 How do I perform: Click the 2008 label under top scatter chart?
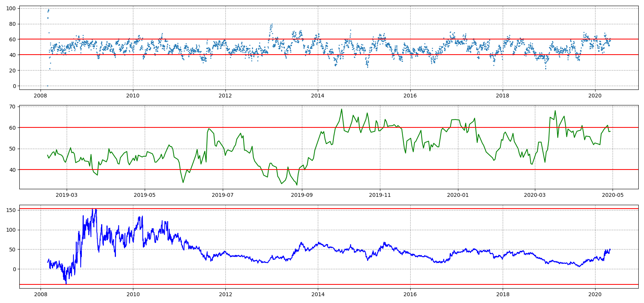(x=41, y=96)
